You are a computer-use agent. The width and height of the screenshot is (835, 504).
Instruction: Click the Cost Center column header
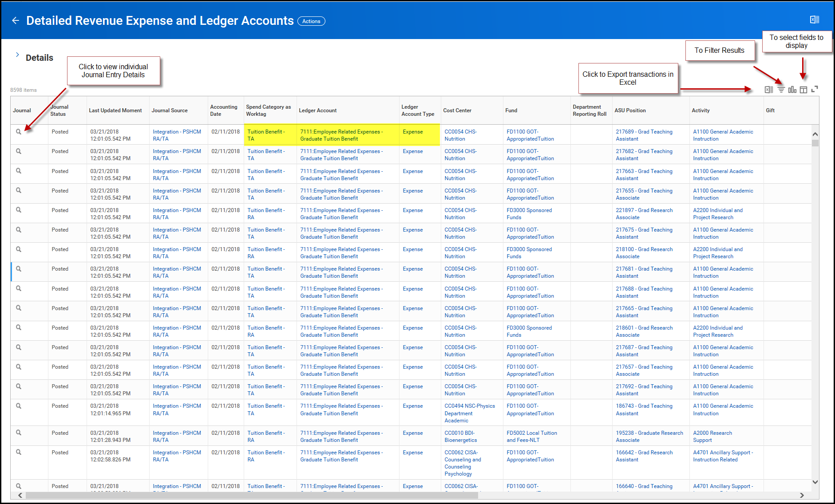[x=457, y=110]
